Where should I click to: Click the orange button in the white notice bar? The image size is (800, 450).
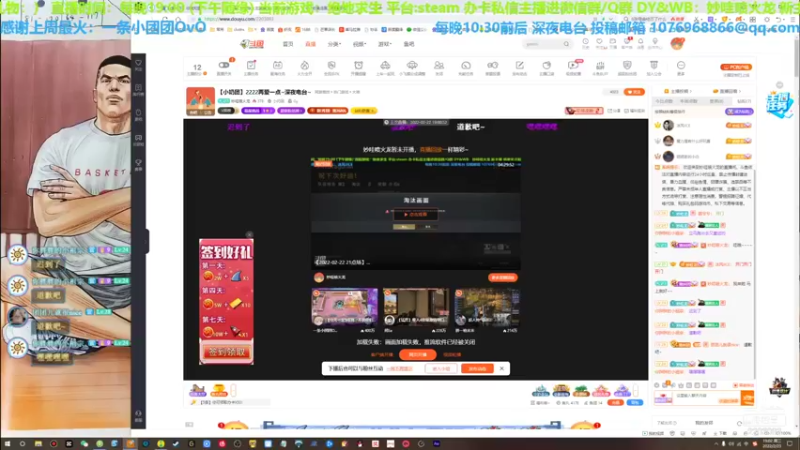477,368
